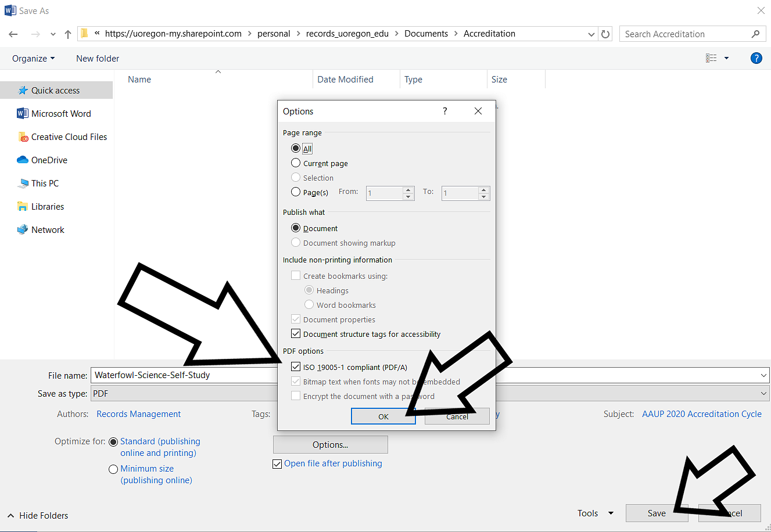Screen dimensions: 771x532
Task: Decrease the To page spinner
Action: pyautogui.click(x=484, y=197)
